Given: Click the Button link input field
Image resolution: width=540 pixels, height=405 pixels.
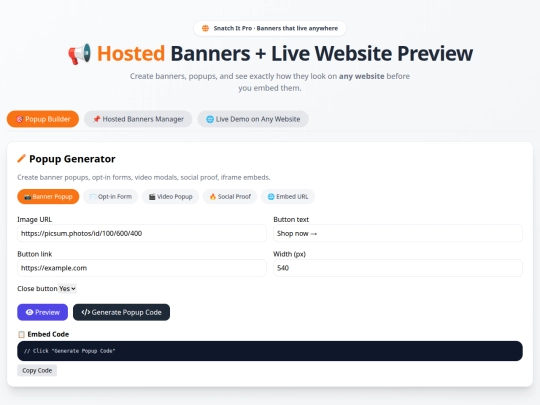Looking at the screenshot, I should [142, 268].
